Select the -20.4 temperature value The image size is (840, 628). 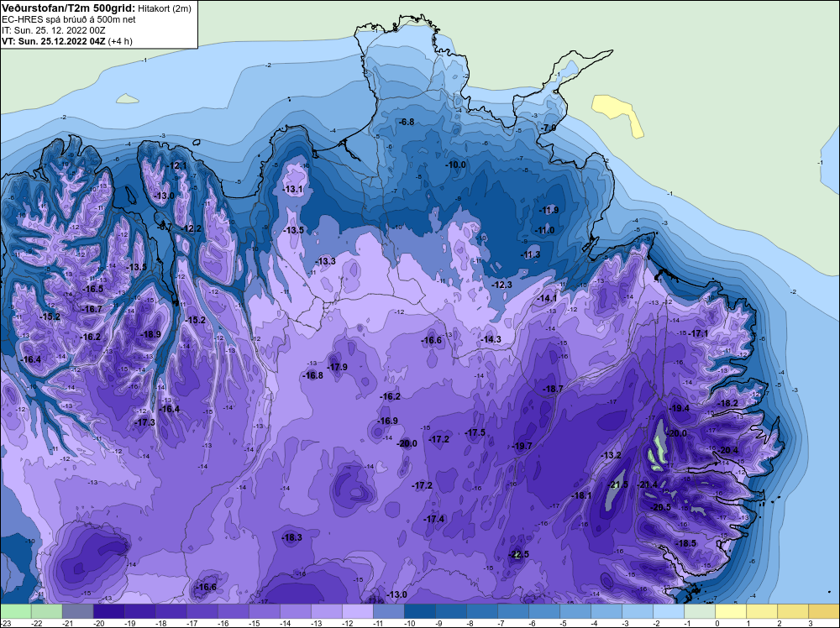(728, 450)
